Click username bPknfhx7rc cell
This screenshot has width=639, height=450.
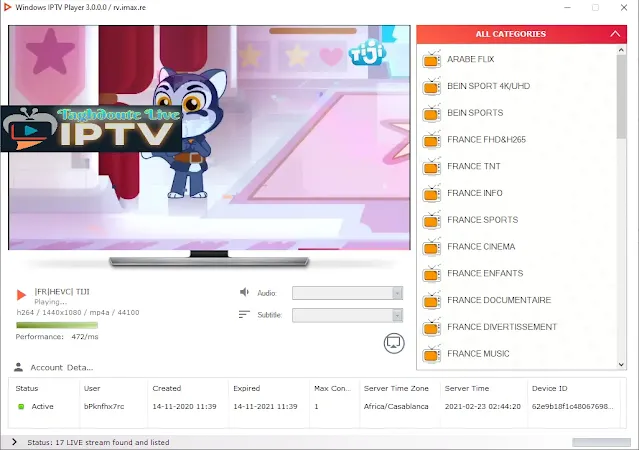click(104, 406)
